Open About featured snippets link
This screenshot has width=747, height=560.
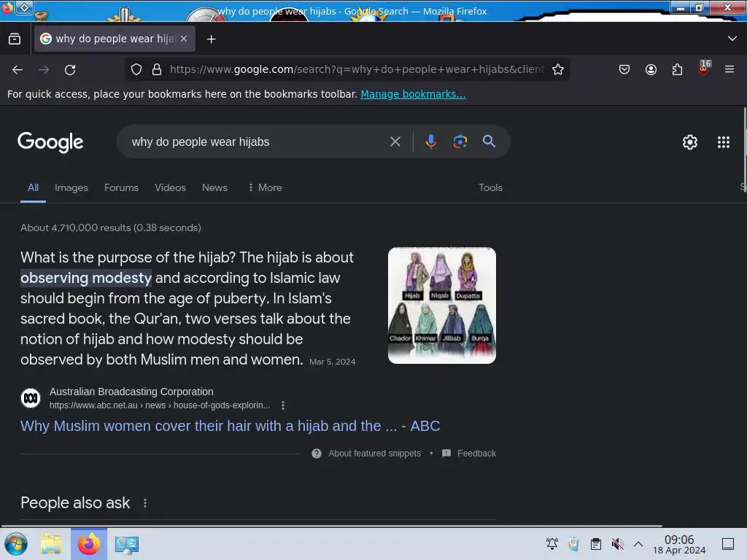click(x=374, y=454)
